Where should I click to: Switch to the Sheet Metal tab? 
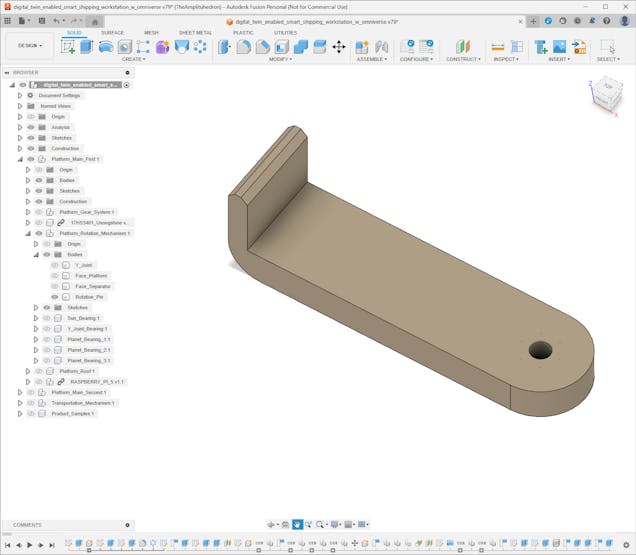[195, 32]
